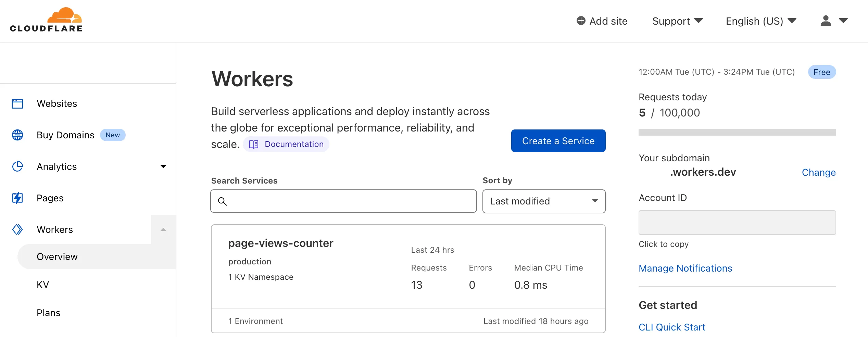Click Change subdomain link
868x337 pixels.
(x=818, y=172)
